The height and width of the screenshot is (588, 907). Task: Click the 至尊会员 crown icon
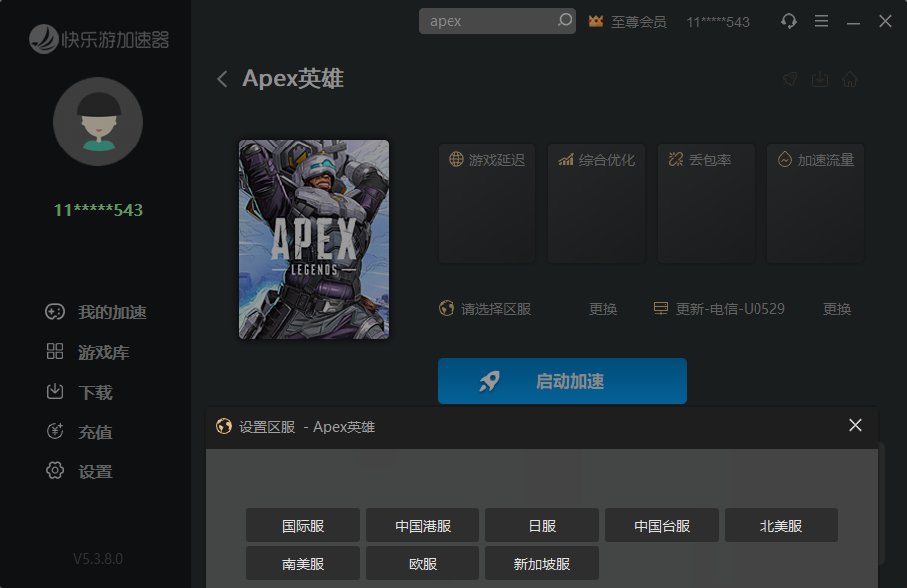click(x=596, y=21)
